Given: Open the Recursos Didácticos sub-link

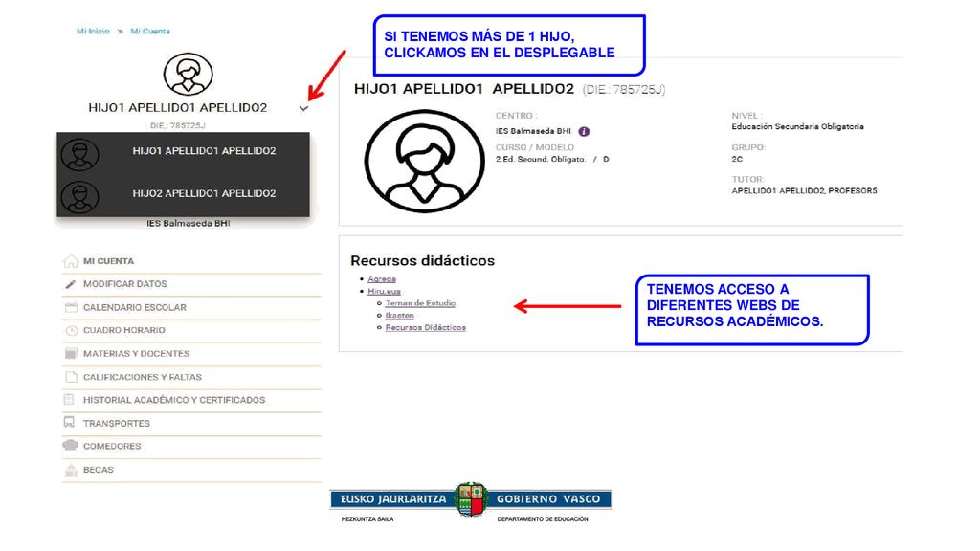Looking at the screenshot, I should point(426,327).
